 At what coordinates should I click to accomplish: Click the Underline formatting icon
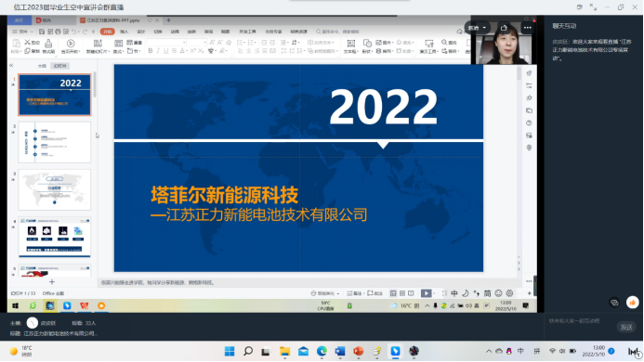click(166, 51)
